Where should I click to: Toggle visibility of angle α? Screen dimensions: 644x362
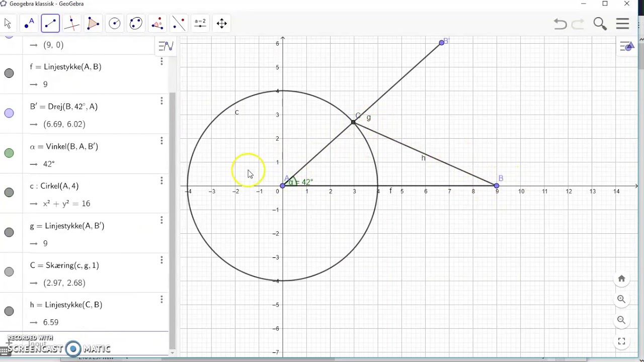click(x=9, y=153)
